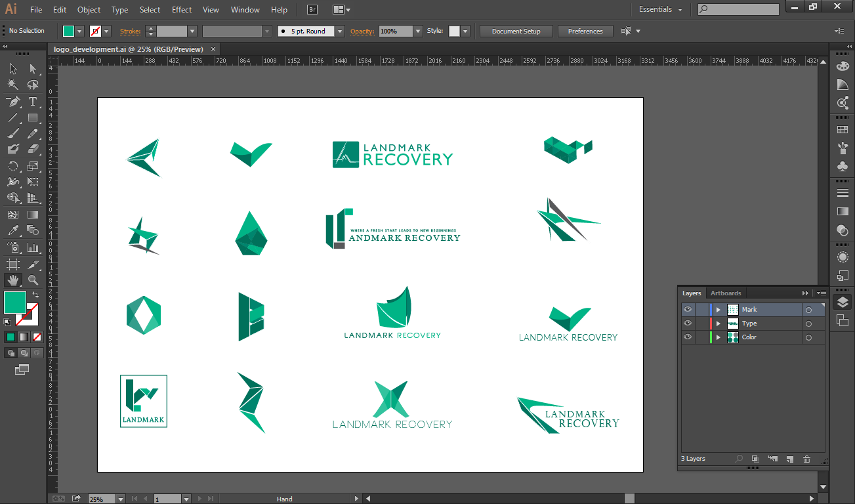This screenshot has width=855, height=504.
Task: Click the Preferences button
Action: pyautogui.click(x=585, y=31)
